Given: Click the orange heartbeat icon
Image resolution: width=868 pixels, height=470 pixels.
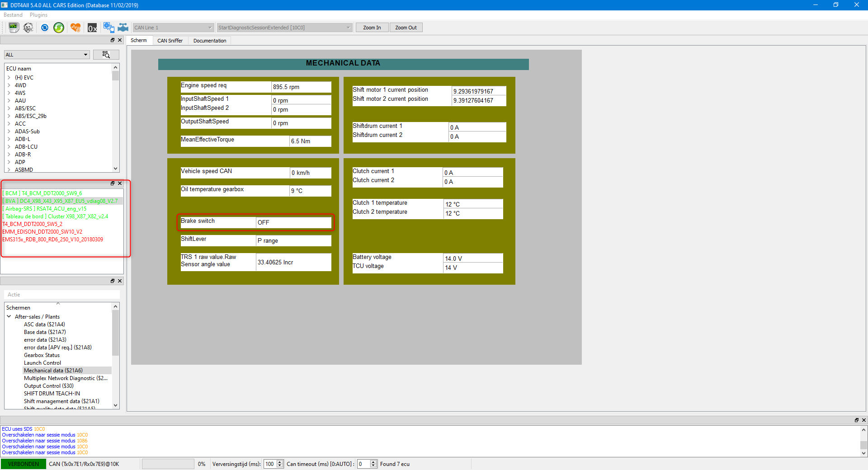Looking at the screenshot, I should point(75,28).
